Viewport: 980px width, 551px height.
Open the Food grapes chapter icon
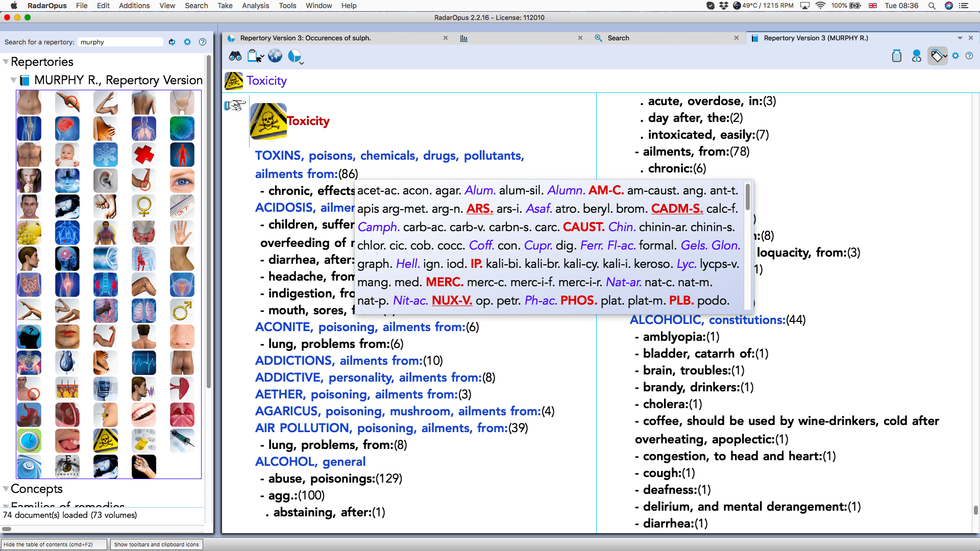tap(29, 233)
